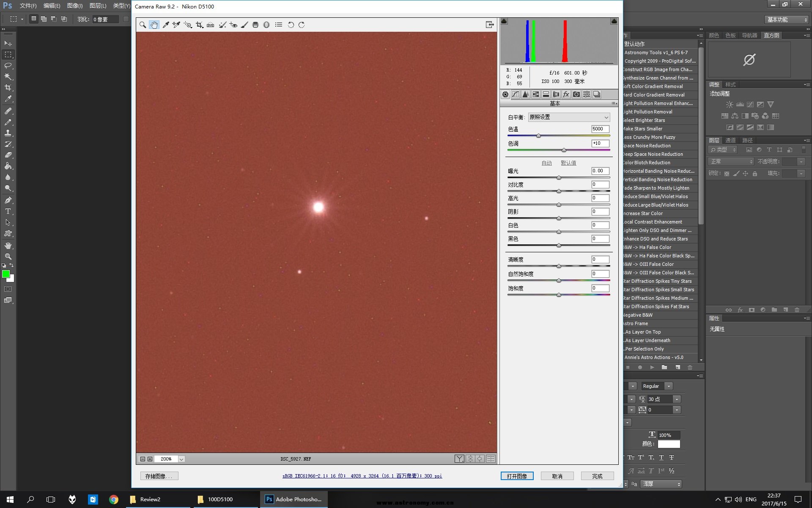
Task: Open the Regular font style dropdown
Action: 669,386
